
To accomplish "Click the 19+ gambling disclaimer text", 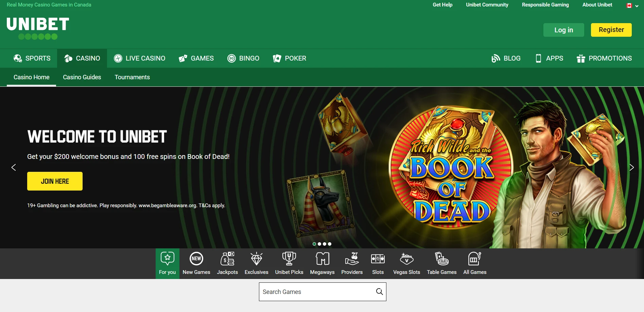I will (x=126, y=206).
